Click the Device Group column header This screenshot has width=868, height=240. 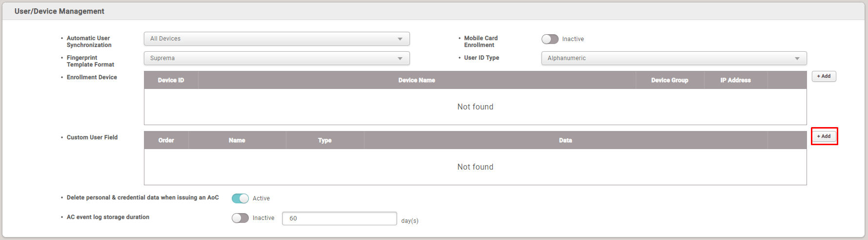point(669,80)
